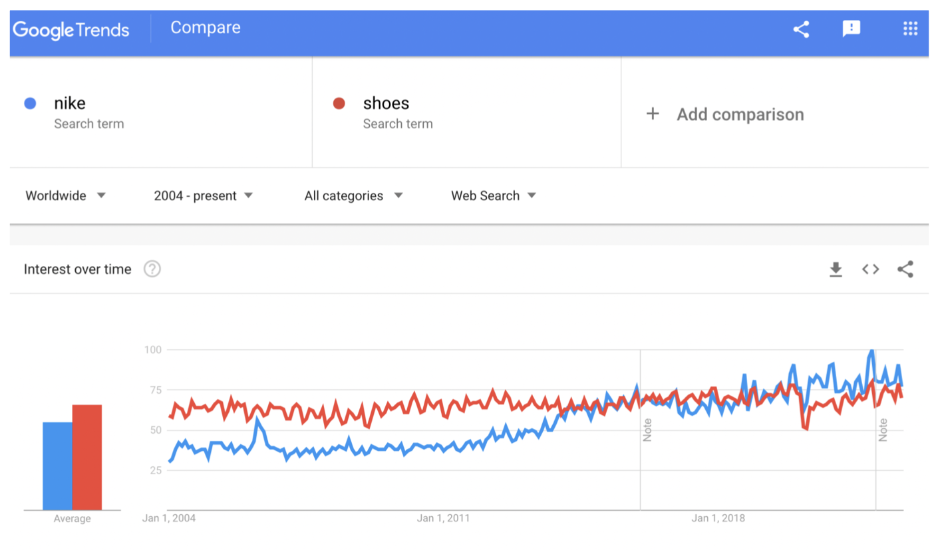Open the Interest over time help icon

(x=152, y=269)
